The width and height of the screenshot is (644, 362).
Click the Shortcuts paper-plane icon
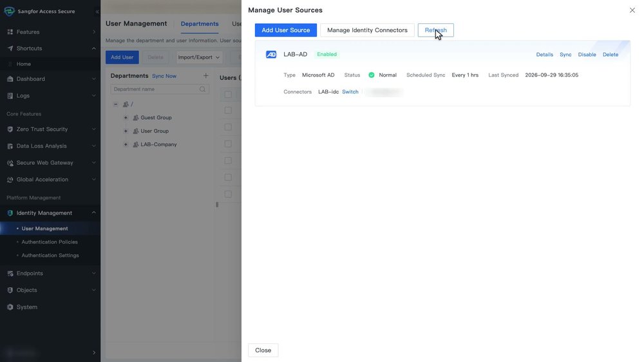click(10, 48)
